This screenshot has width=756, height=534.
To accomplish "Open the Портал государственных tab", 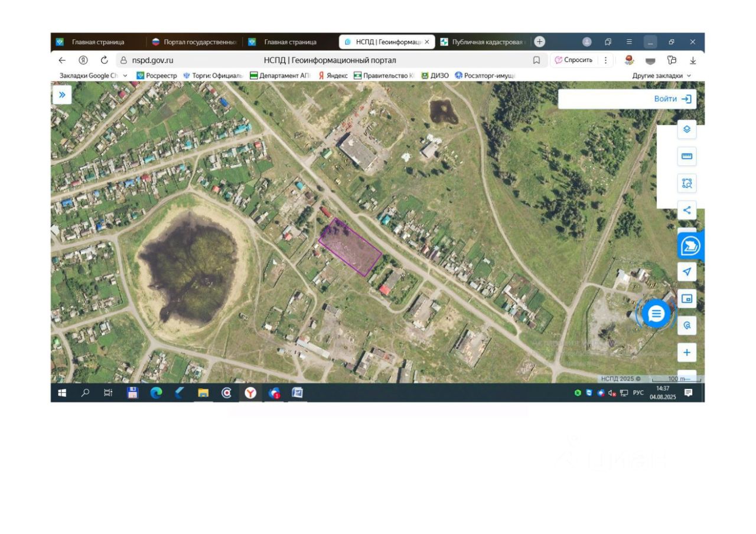I will point(195,42).
